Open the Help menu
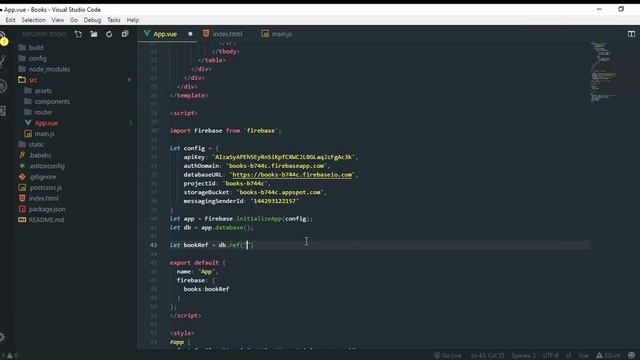The width and height of the screenshot is (640, 360). point(133,20)
